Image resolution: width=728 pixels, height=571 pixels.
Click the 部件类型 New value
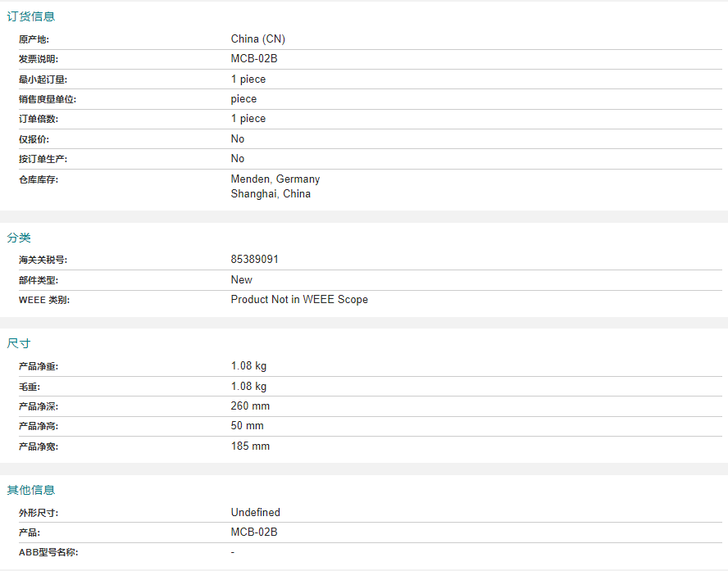pyautogui.click(x=241, y=280)
